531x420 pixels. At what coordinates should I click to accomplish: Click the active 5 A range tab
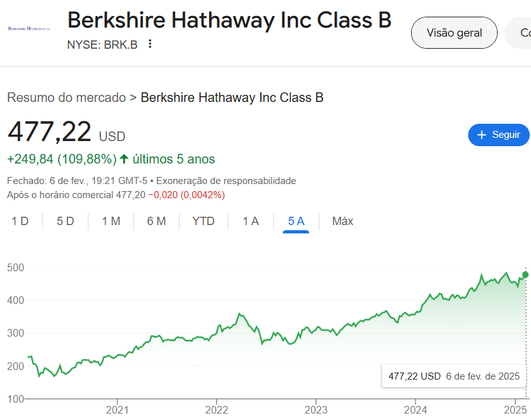click(296, 221)
